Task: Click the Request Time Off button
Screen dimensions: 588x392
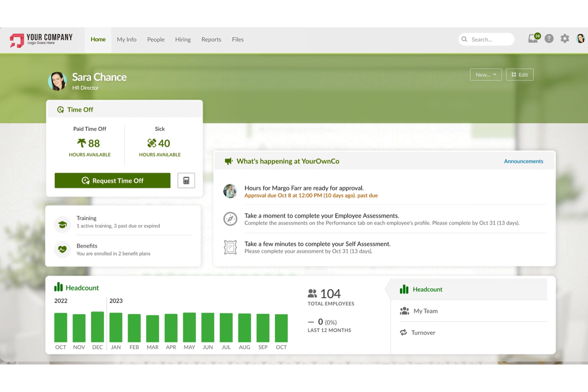Action: coord(112,181)
